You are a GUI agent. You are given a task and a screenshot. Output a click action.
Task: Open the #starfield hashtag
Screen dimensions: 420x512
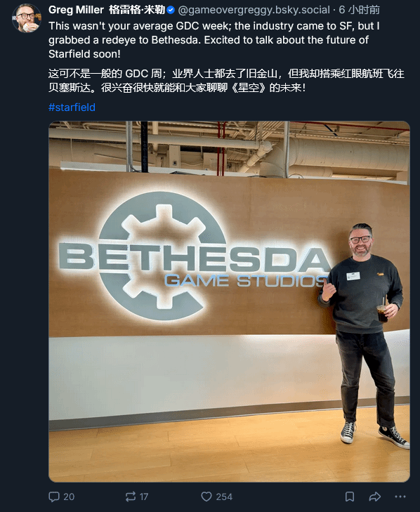click(72, 107)
